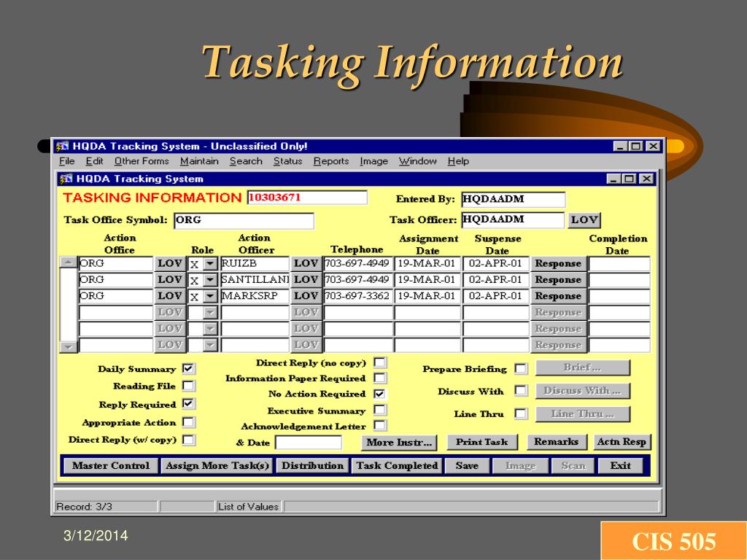Enable the Appropriate Action checkbox
747x560 pixels.
[189, 422]
